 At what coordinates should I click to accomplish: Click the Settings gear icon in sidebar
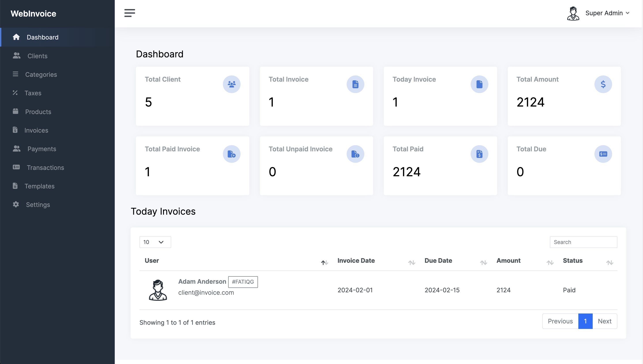tap(16, 204)
